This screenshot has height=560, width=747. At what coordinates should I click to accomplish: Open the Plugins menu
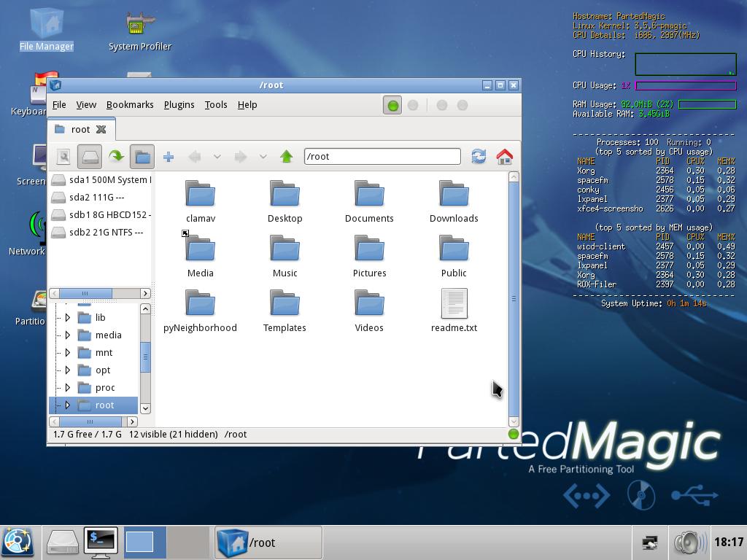pyautogui.click(x=179, y=105)
